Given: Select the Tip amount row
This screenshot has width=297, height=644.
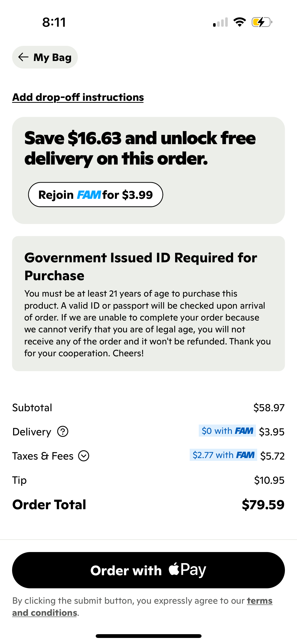Looking at the screenshot, I should pos(148,480).
